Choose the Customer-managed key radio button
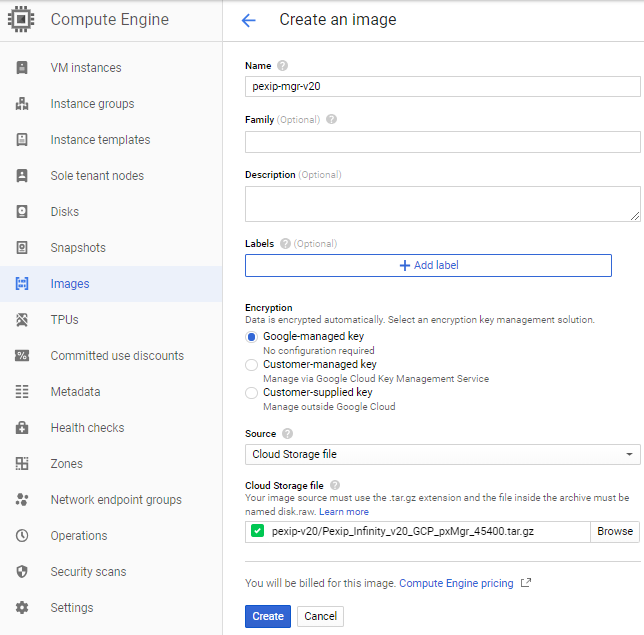This screenshot has height=635, width=644. pyautogui.click(x=252, y=365)
